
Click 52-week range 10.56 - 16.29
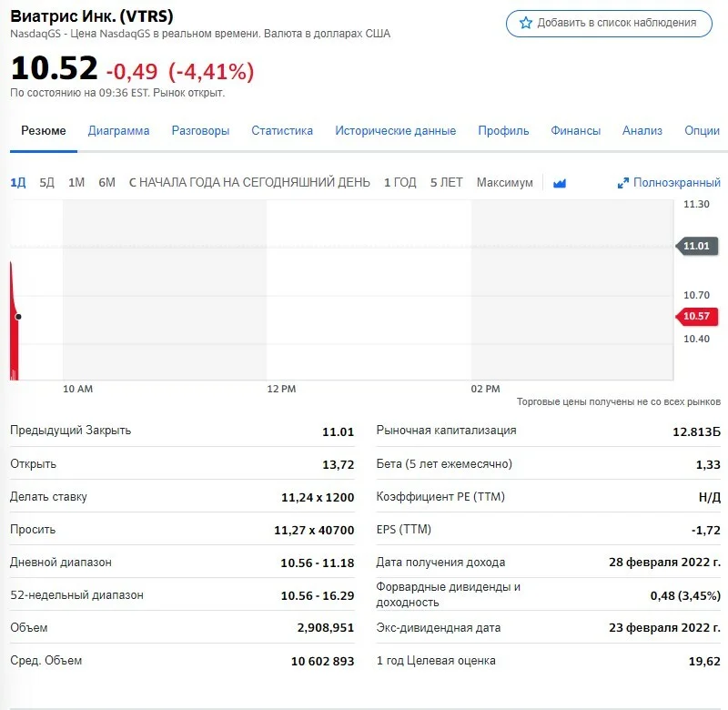tap(318, 595)
